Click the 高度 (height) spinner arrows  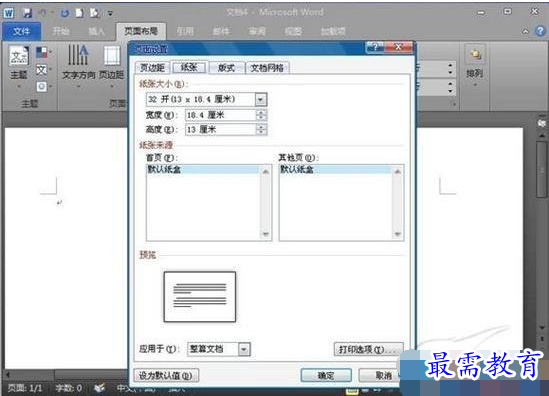[x=261, y=130]
